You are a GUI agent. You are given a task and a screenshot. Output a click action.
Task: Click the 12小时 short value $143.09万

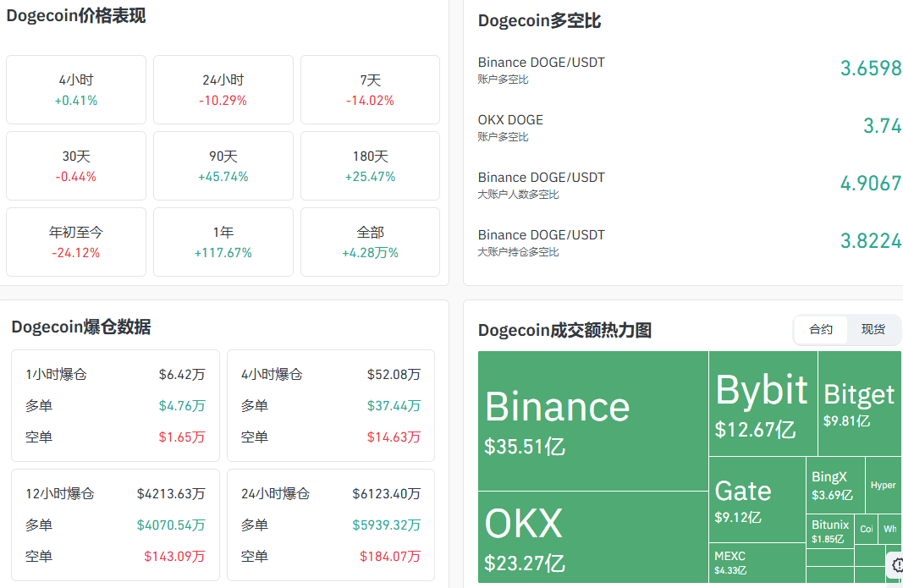coord(174,556)
